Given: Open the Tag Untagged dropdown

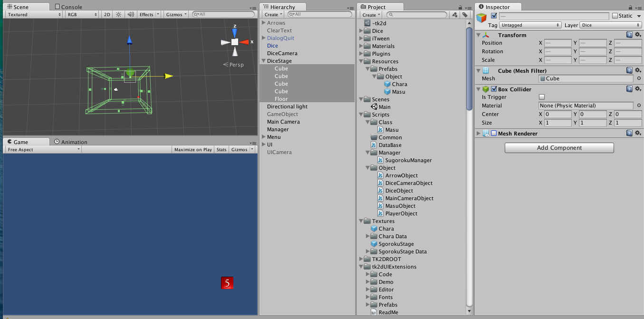Looking at the screenshot, I should click(x=530, y=25).
